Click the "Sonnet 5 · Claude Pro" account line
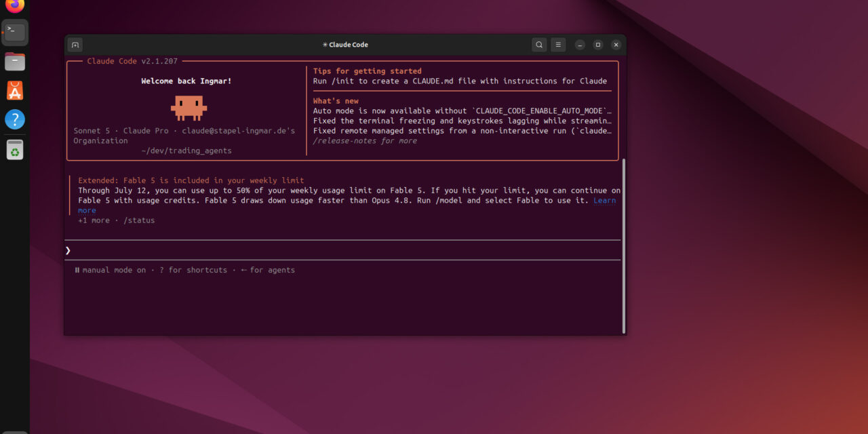868x434 pixels. point(184,131)
